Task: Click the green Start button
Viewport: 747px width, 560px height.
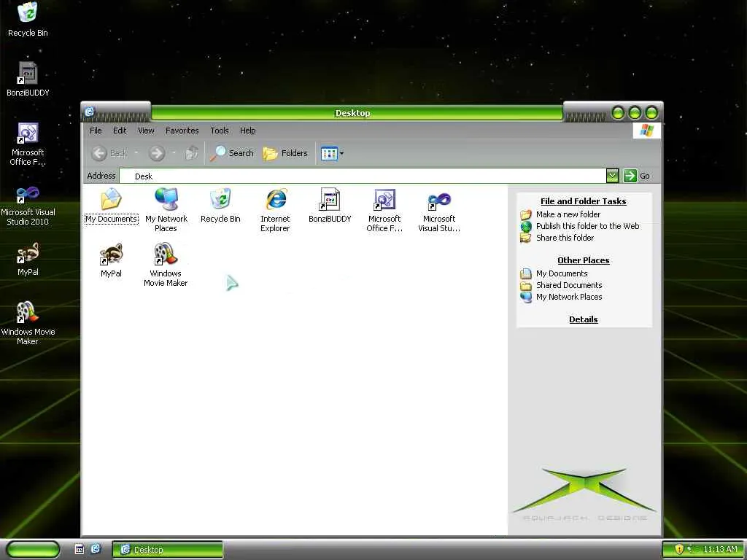Action: point(32,550)
